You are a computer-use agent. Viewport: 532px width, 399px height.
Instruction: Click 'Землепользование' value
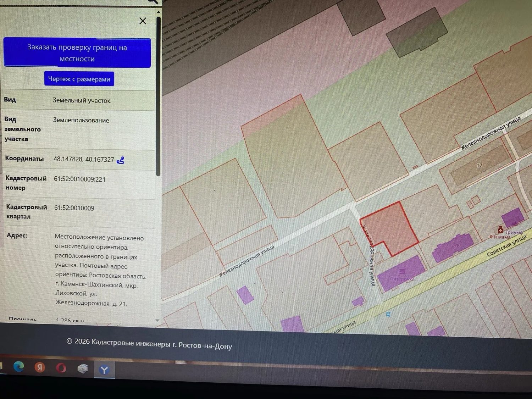pyautogui.click(x=81, y=120)
